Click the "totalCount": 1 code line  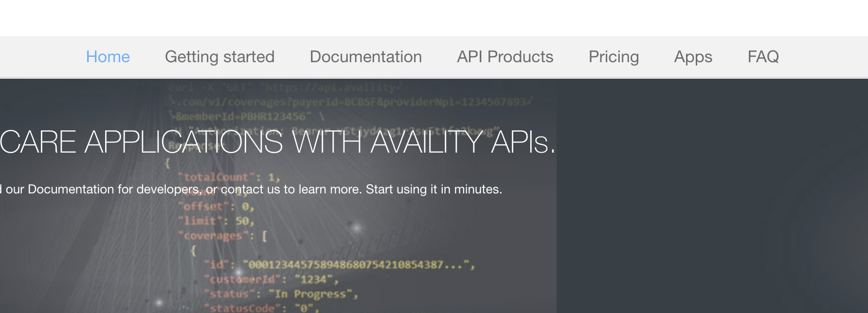[229, 177]
